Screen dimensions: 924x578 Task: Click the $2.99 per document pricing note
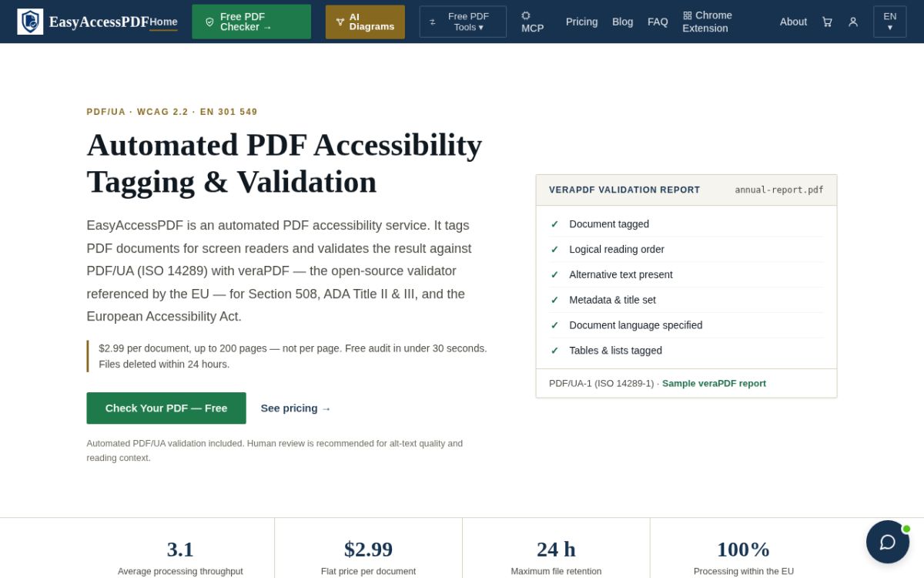tap(293, 356)
